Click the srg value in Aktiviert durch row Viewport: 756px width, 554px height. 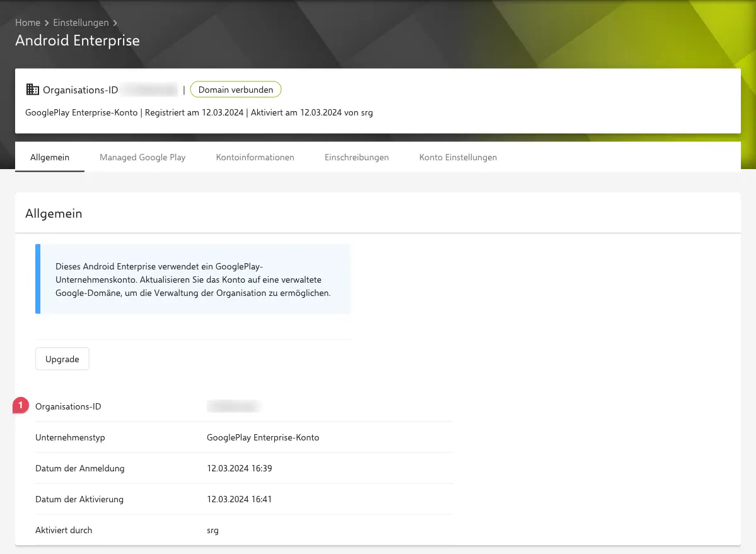tap(212, 531)
